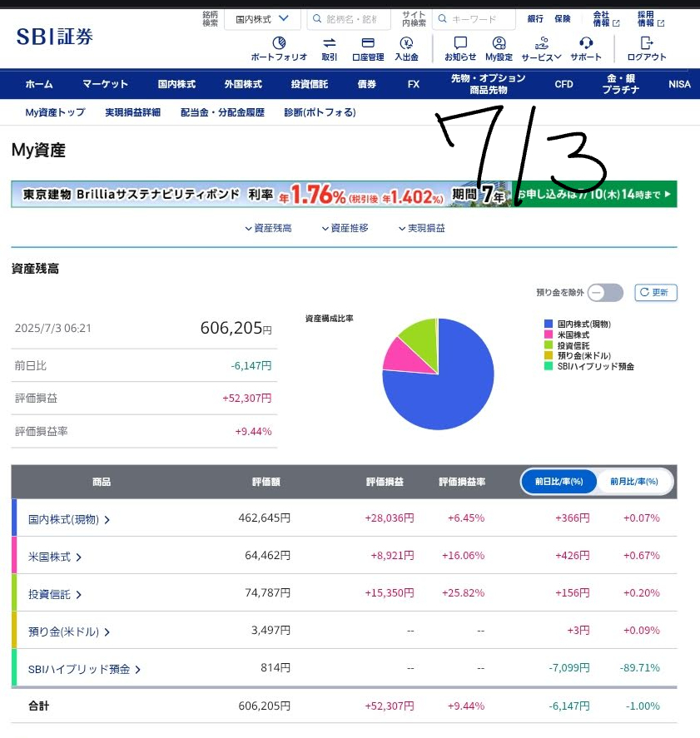Click the blue 国内株式(現物) legend swatch
This screenshot has width=700, height=738.
[548, 324]
